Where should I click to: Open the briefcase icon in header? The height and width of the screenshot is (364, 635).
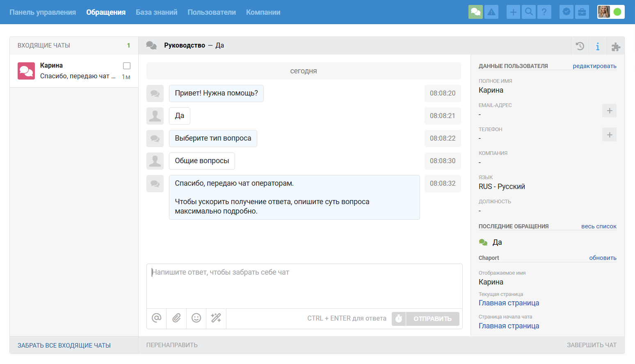[582, 12]
